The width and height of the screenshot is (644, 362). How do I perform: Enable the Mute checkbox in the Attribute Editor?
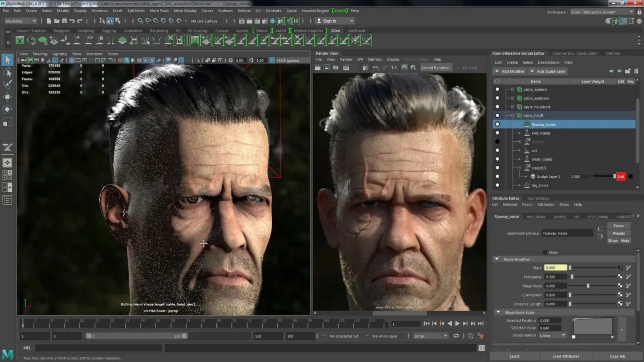(545, 252)
